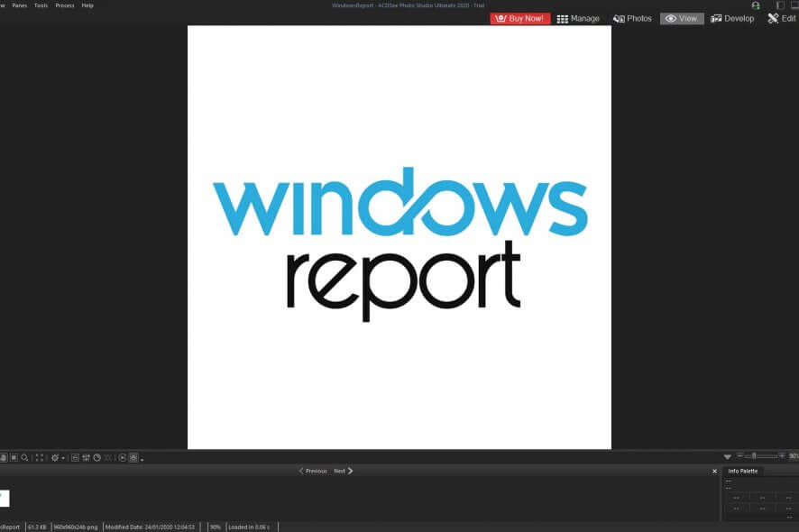Viewport: 799px width, 532px height.
Task: Click the Modified Date status entry
Action: (x=150, y=527)
